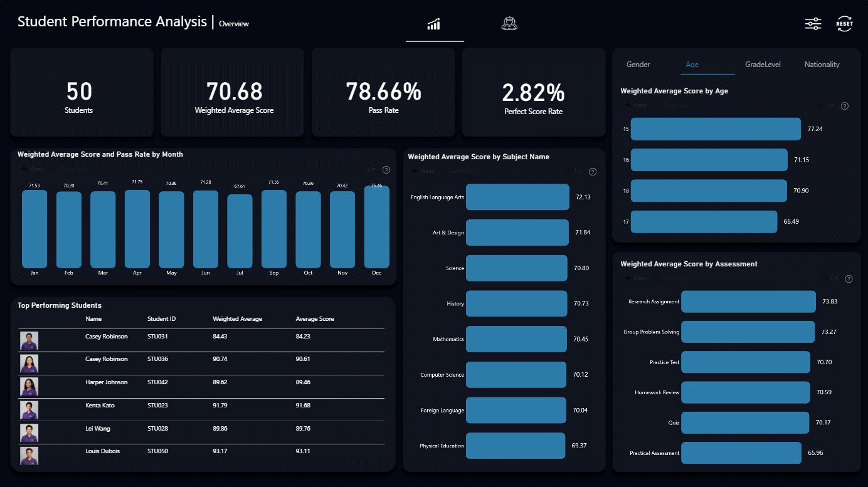Image resolution: width=868 pixels, height=487 pixels.
Task: Toggle Lin scale on Score by Age chart
Action: point(825,105)
